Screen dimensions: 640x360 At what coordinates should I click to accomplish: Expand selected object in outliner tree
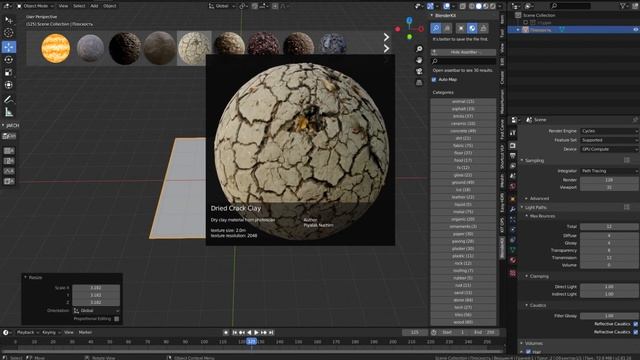(518, 30)
